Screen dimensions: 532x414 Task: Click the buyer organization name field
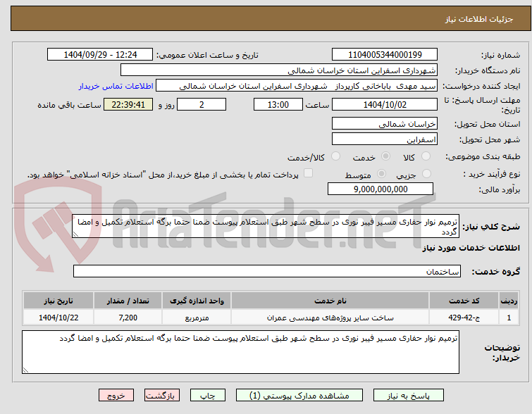[279, 70]
